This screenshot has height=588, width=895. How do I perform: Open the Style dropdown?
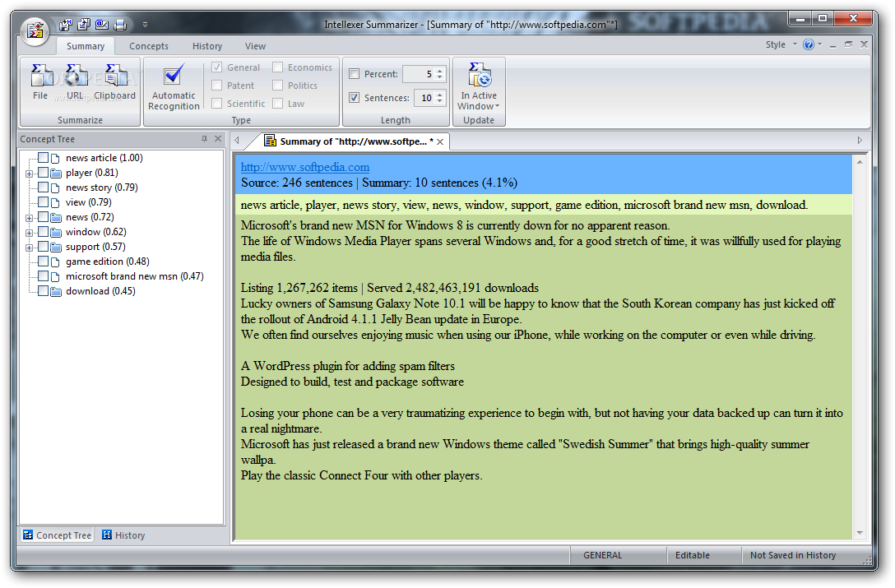[x=781, y=44]
